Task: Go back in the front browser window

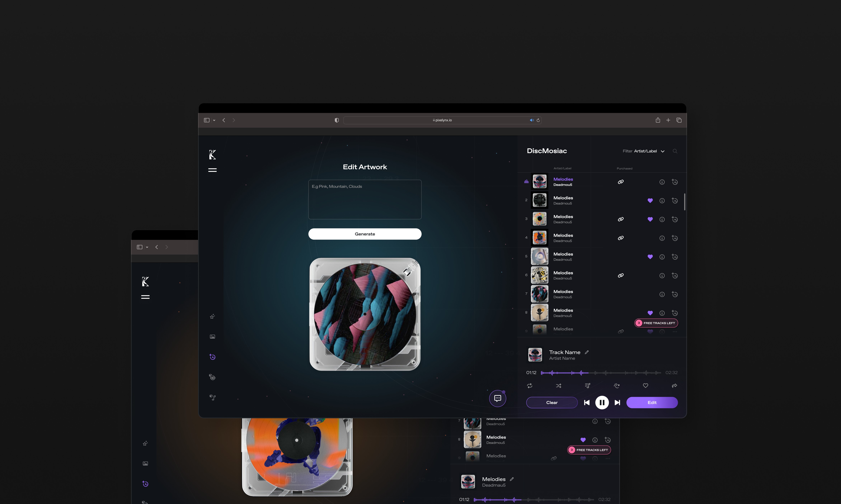Action: coord(224,120)
